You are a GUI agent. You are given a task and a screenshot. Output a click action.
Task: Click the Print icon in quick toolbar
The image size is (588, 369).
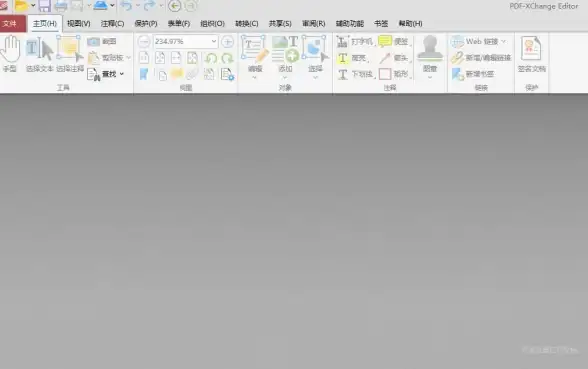[61, 6]
